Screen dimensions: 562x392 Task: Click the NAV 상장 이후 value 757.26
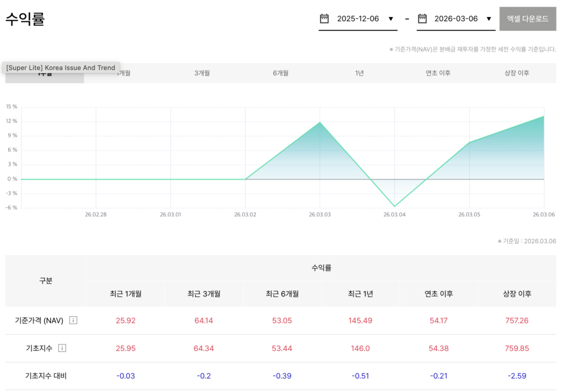tap(516, 321)
